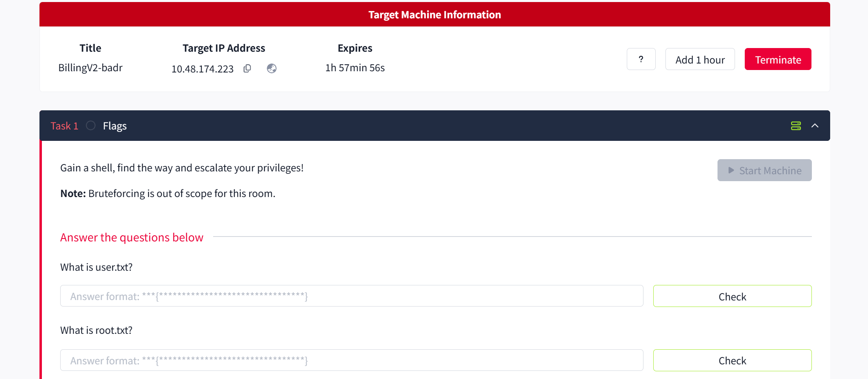The height and width of the screenshot is (379, 868).
Task: Copy the target IP address icon
Action: pos(247,68)
